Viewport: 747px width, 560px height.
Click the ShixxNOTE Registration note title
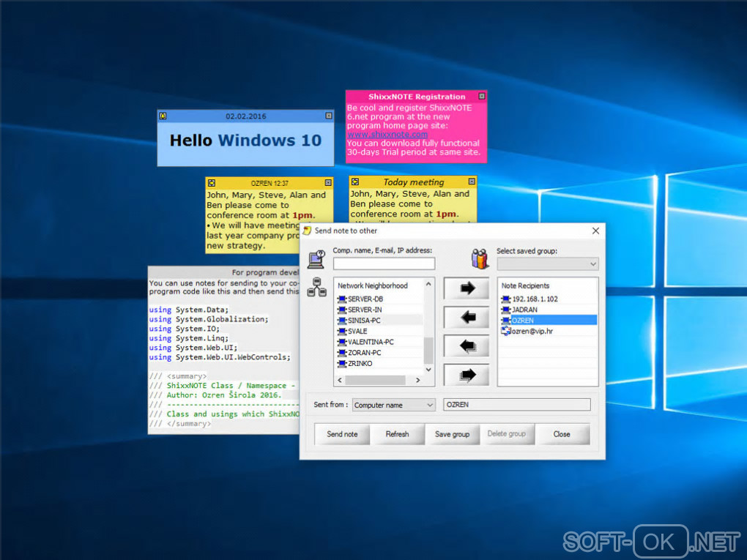417,96
